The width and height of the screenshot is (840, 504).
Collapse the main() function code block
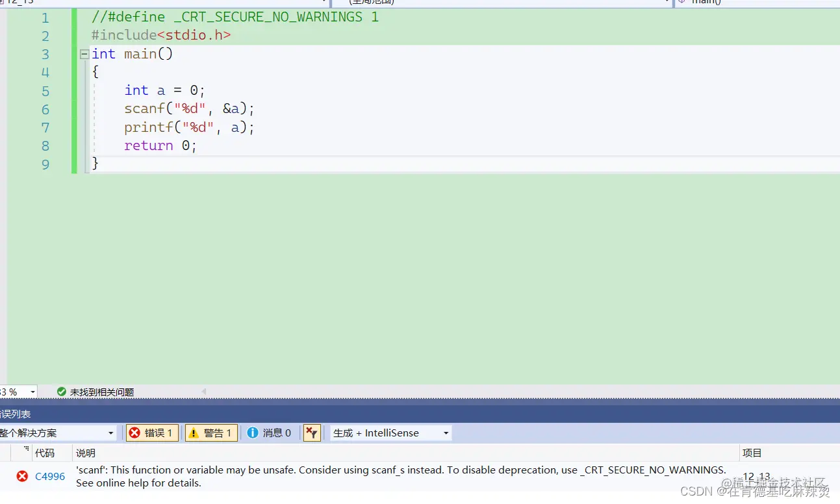[84, 55]
